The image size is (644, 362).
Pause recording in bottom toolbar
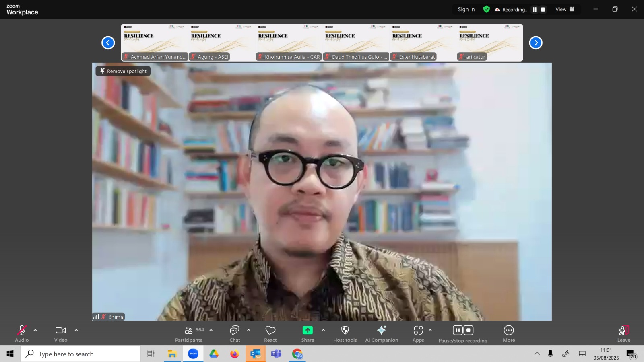point(458,330)
